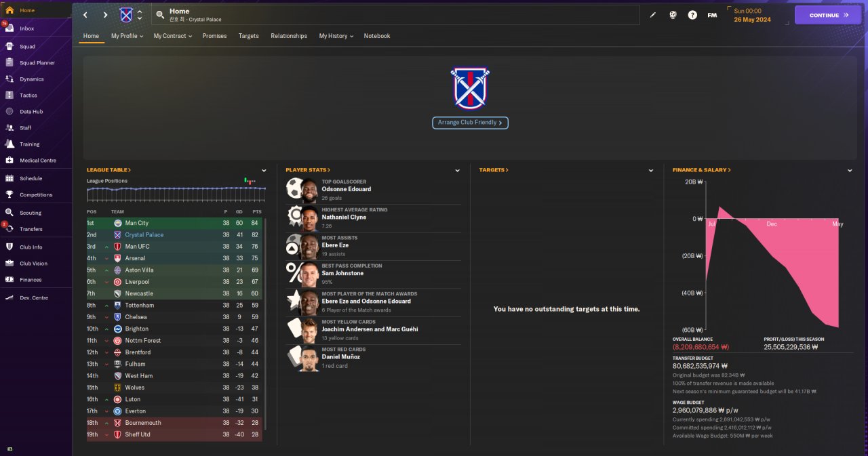Click the club selector up-down arrows
Screen dimensions: 868x456
coord(140,15)
